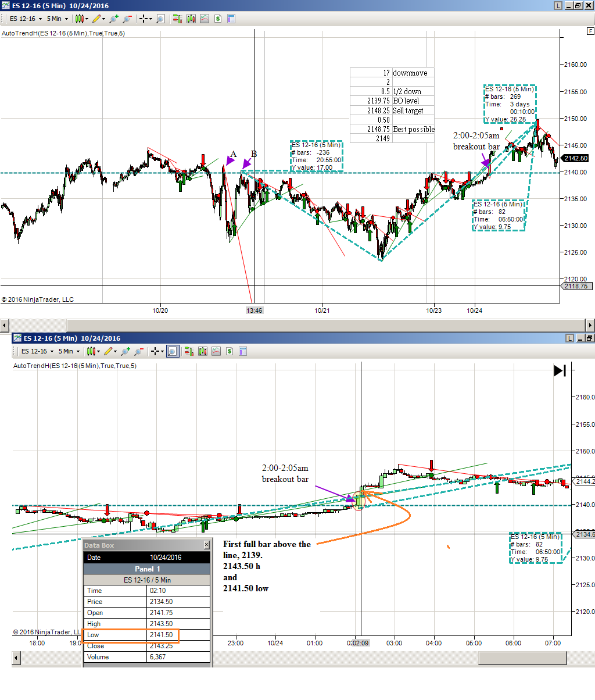Toggle zoom-frame magnifier in top chart toolbar
Image resolution: width=595 pixels, height=700 pixels.
(160, 19)
